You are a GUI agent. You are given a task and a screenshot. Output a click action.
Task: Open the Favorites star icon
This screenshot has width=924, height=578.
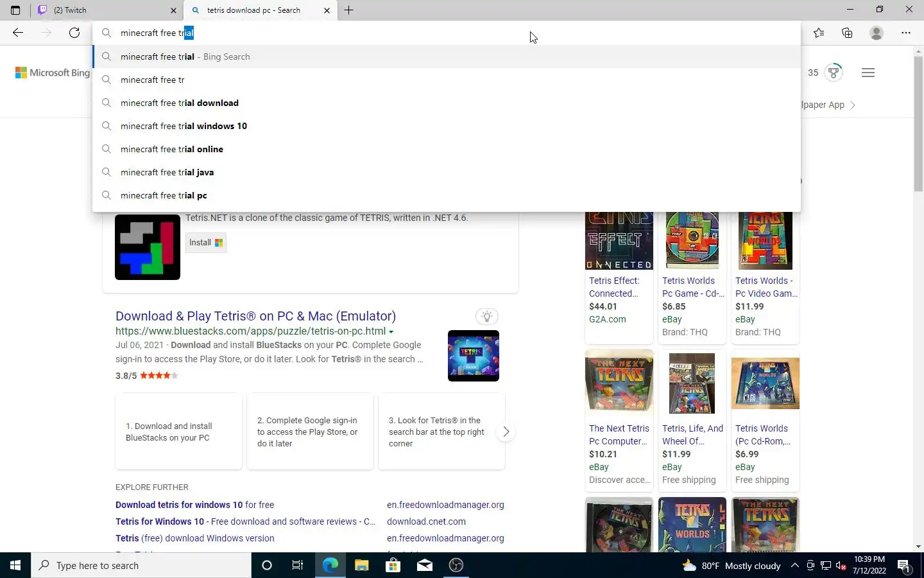pyautogui.click(x=819, y=33)
